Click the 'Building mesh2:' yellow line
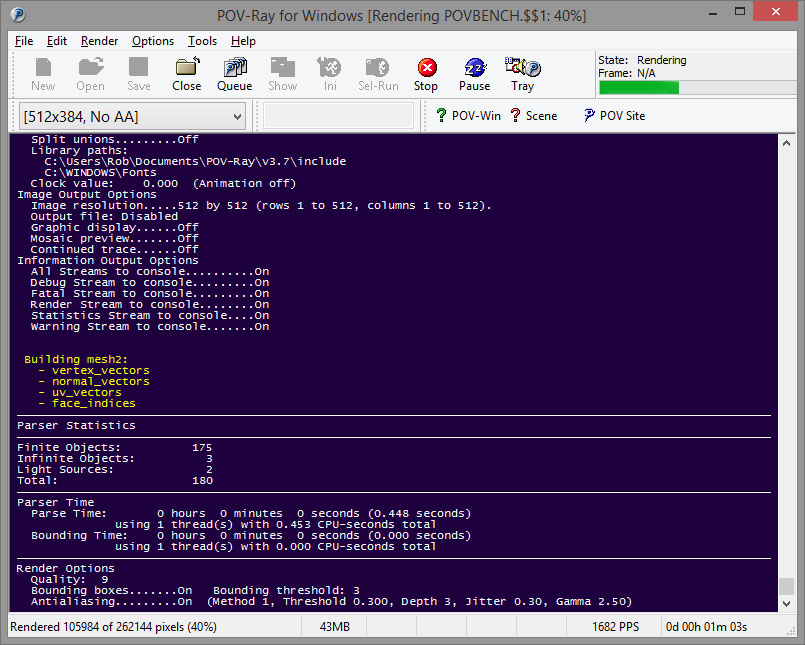This screenshot has height=645, width=805. coord(75,359)
